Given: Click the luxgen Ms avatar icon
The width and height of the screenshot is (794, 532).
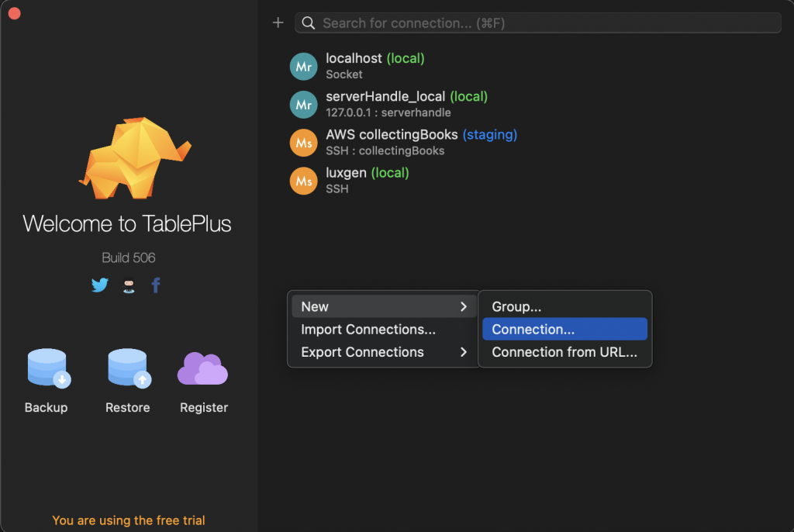Looking at the screenshot, I should 304,181.
